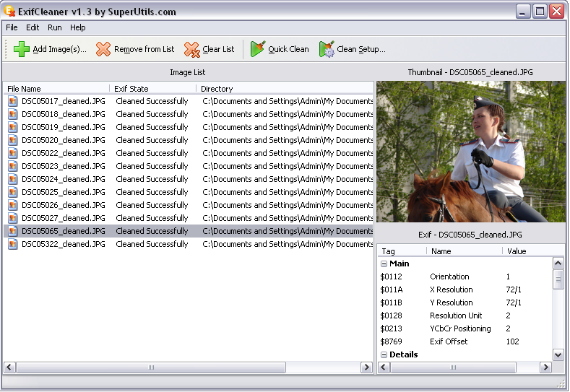Click image list scroll right arrow

(x=366, y=367)
